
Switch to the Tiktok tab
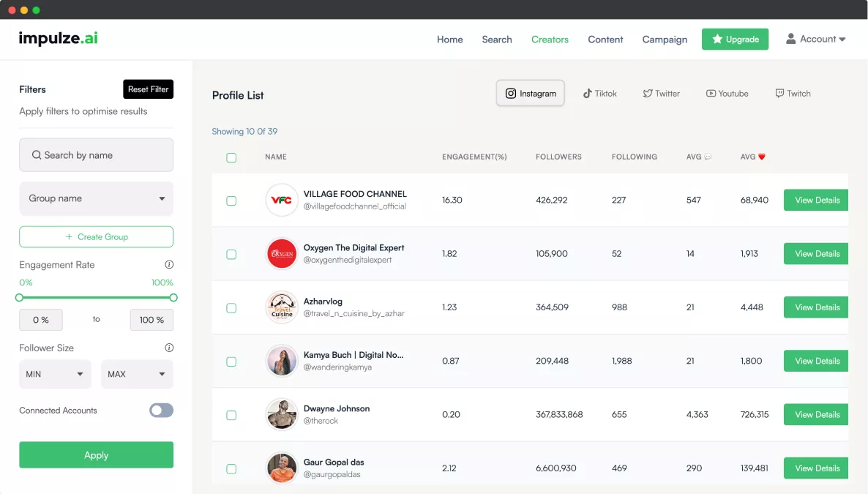[x=599, y=94]
